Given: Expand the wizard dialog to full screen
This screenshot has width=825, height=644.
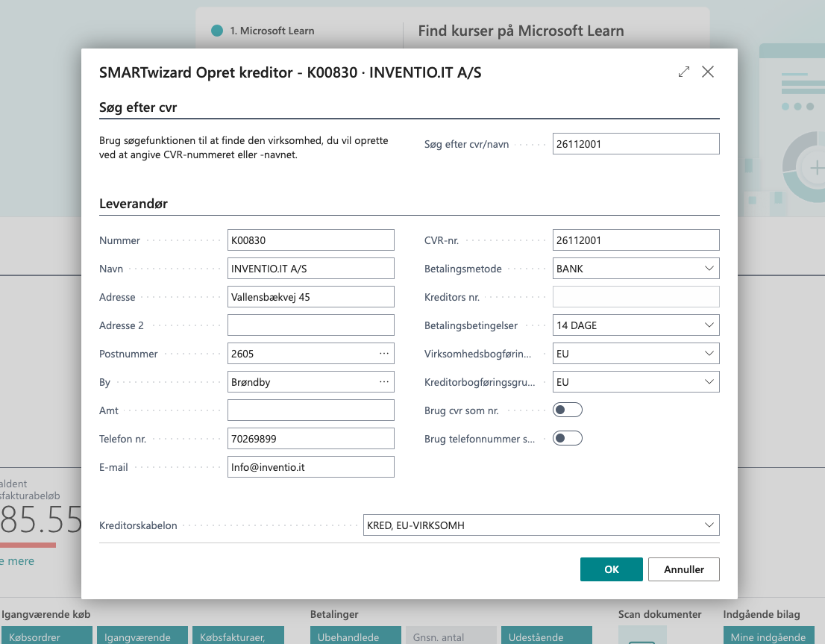Looking at the screenshot, I should tap(683, 72).
